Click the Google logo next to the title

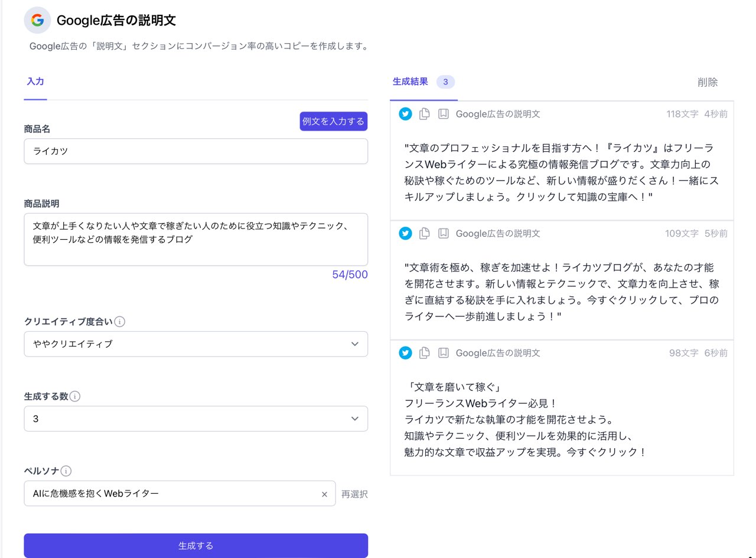[37, 20]
